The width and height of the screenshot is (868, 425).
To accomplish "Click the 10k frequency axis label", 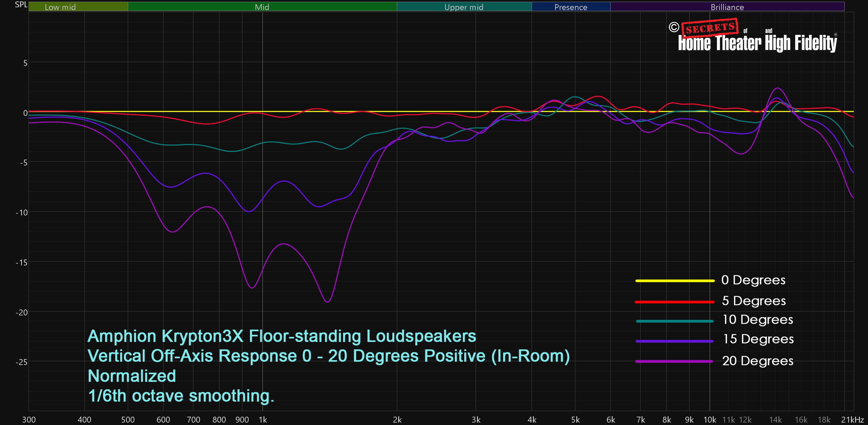I will (710, 420).
